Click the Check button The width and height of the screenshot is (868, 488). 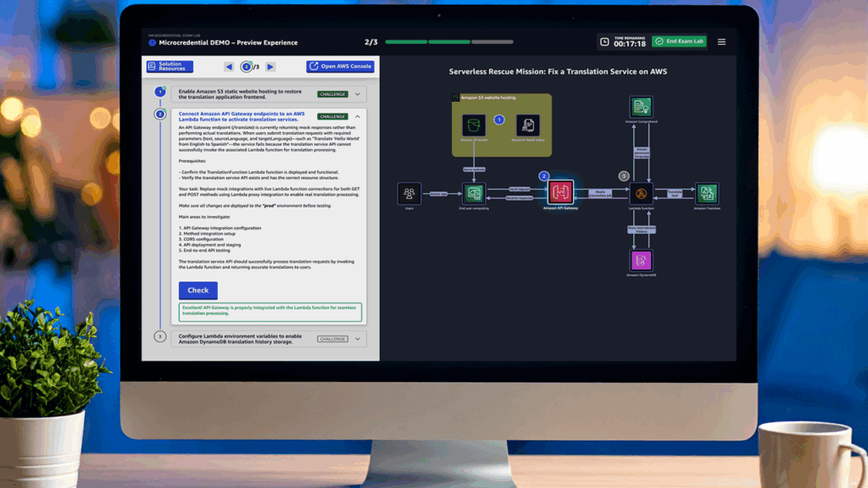point(197,290)
